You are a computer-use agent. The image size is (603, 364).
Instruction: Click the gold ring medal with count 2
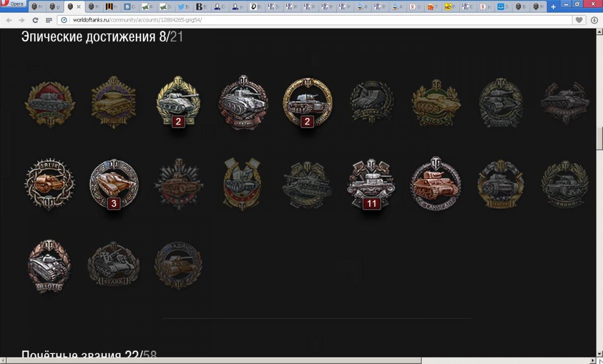click(x=308, y=102)
